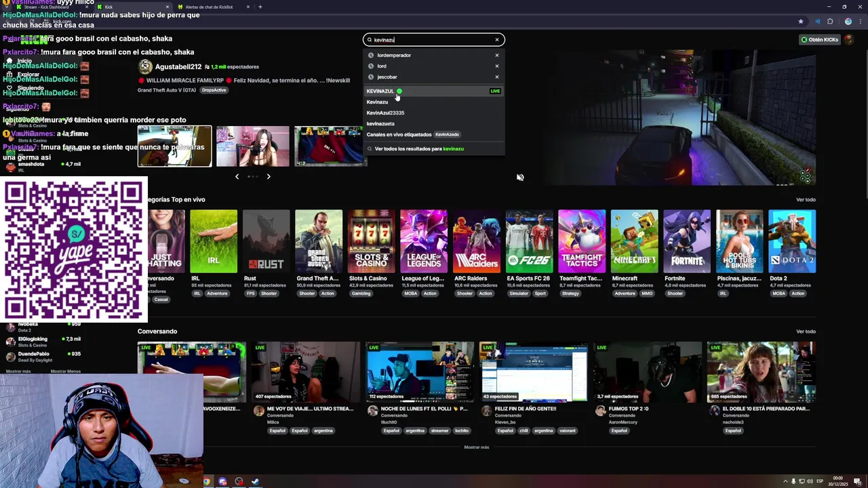
Task: Go to the previous featured stream
Action: click(x=237, y=176)
